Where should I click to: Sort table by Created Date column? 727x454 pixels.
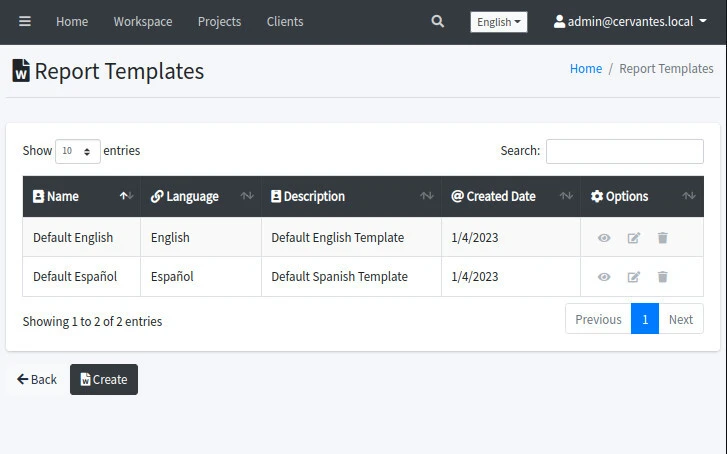tap(510, 197)
